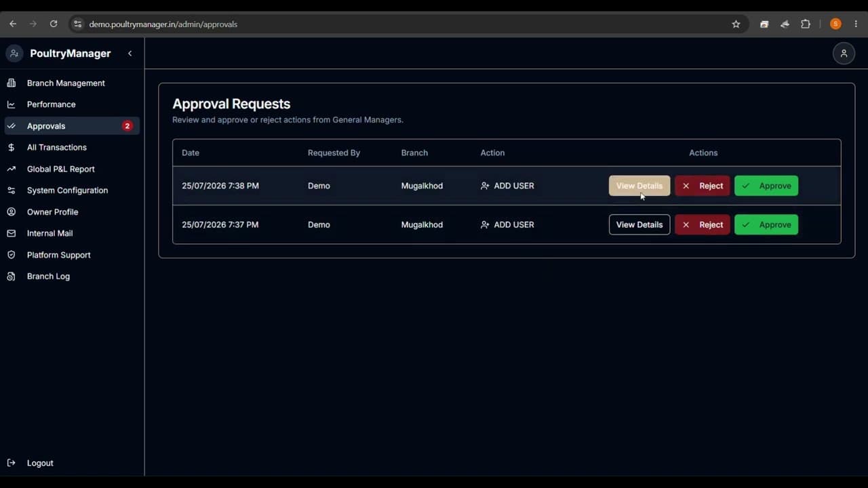Image resolution: width=868 pixels, height=488 pixels.
Task: Reject the 7:37 PM request
Action: (x=703, y=224)
